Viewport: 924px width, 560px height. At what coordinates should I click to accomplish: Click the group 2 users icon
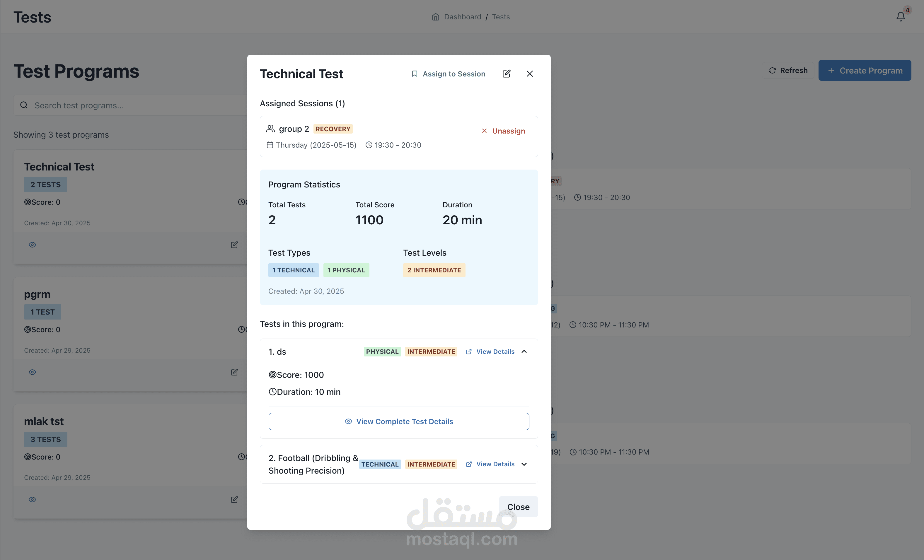tap(270, 129)
